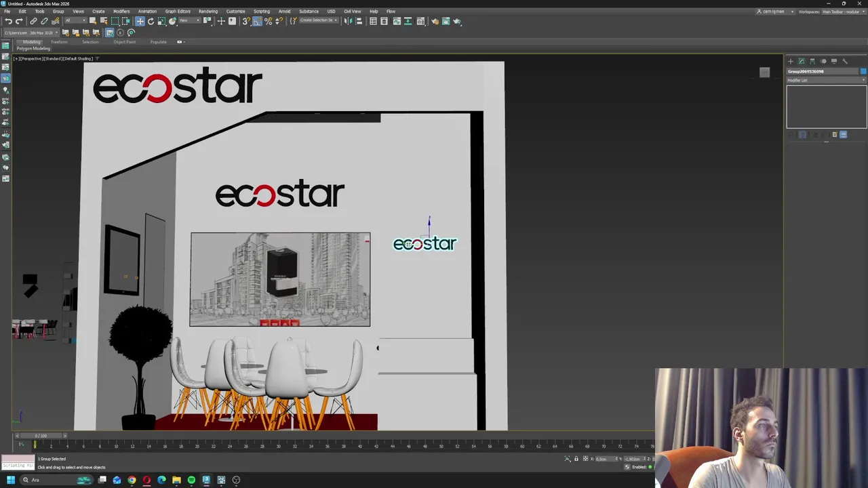The image size is (868, 488).
Task: Click the Toggle Layer Explorer icon
Action: 384,21
